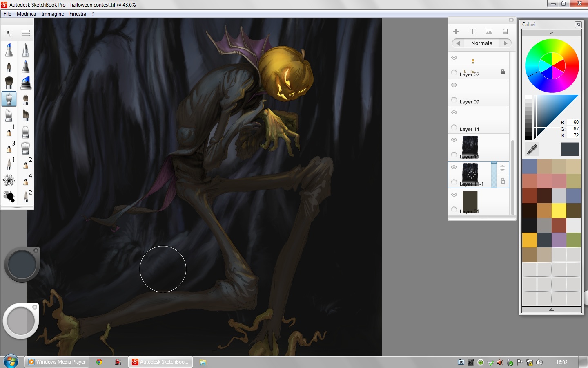
Task: Click the lock icon on Layer 02
Action: coord(503,72)
